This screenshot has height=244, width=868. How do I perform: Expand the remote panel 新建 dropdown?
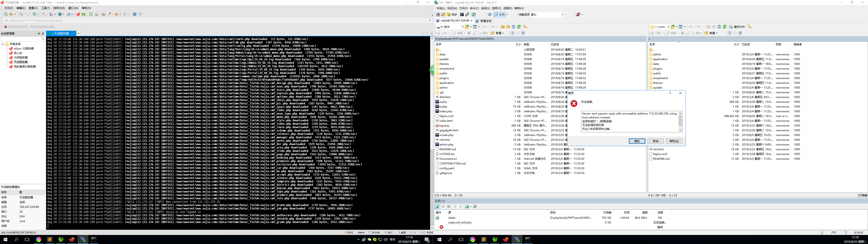(x=717, y=33)
